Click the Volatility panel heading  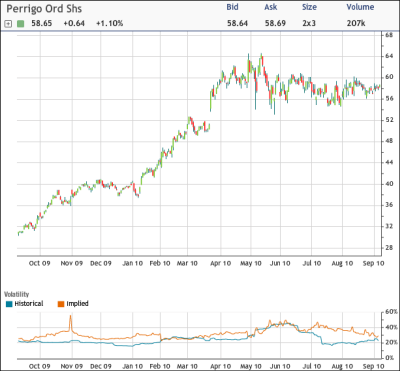17,294
